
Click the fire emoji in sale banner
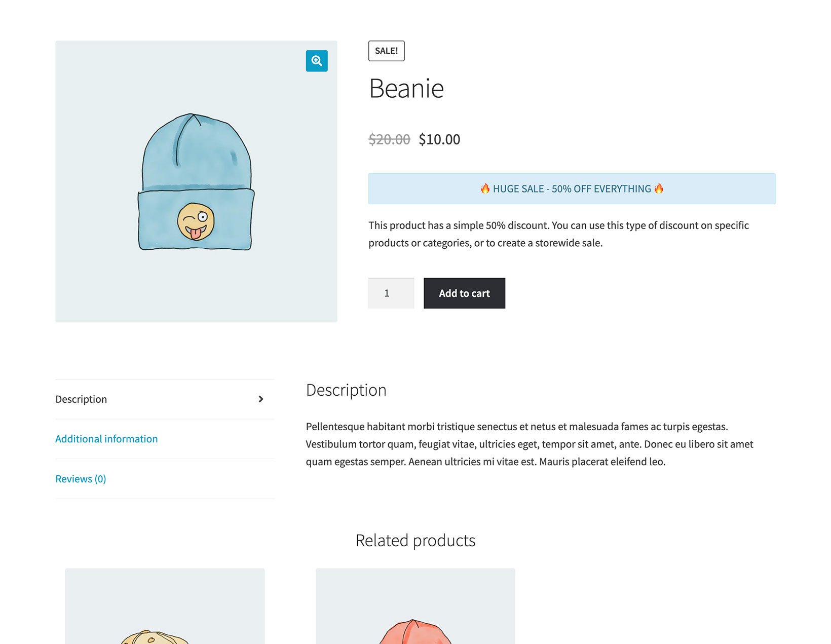click(484, 188)
